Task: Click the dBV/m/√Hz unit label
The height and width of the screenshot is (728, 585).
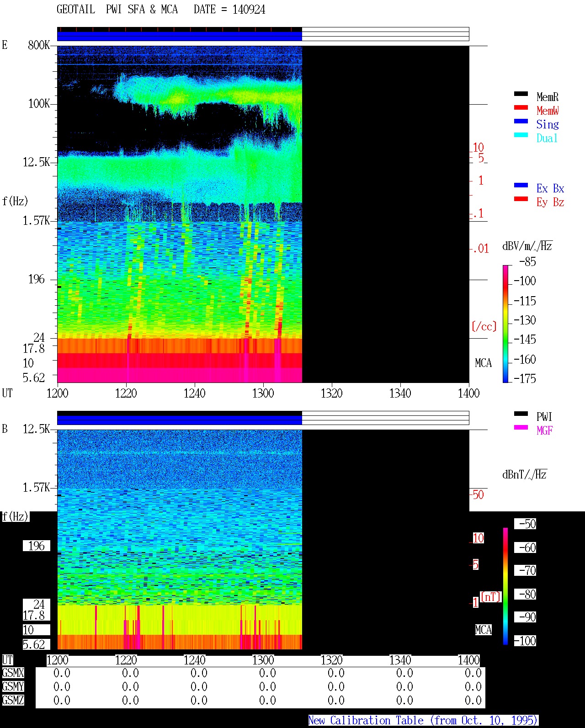Action: (x=527, y=246)
